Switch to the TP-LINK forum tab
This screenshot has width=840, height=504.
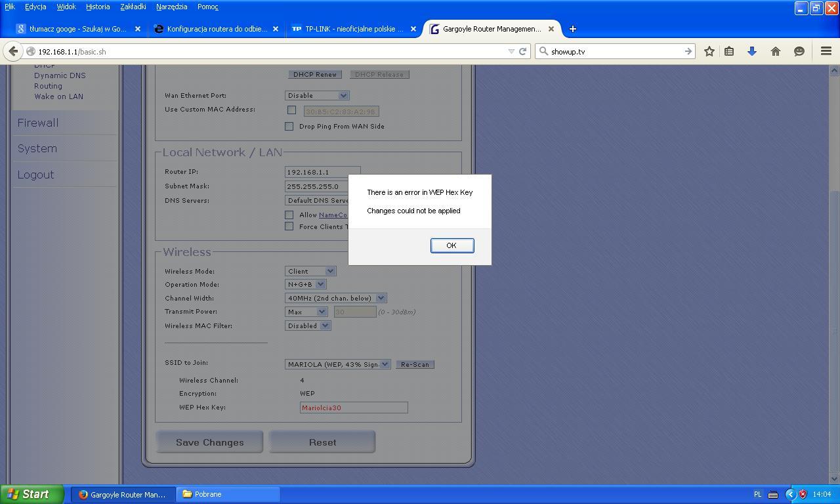click(352, 29)
